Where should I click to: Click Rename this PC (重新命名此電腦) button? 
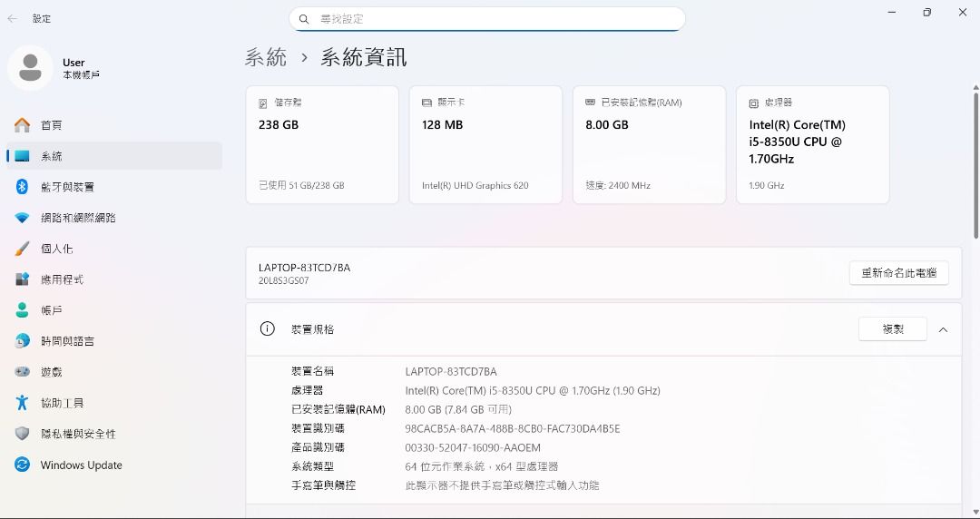898,273
